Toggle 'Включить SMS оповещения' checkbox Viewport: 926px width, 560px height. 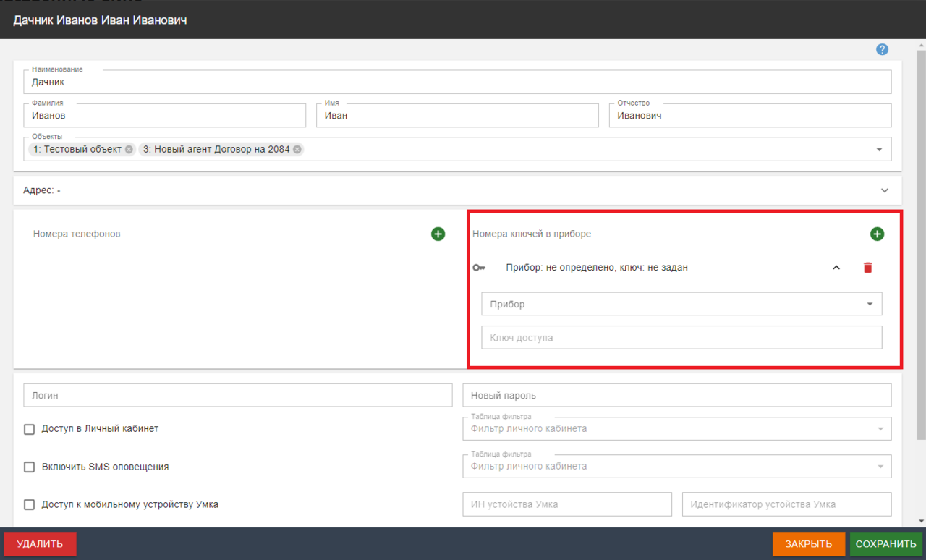click(x=30, y=467)
